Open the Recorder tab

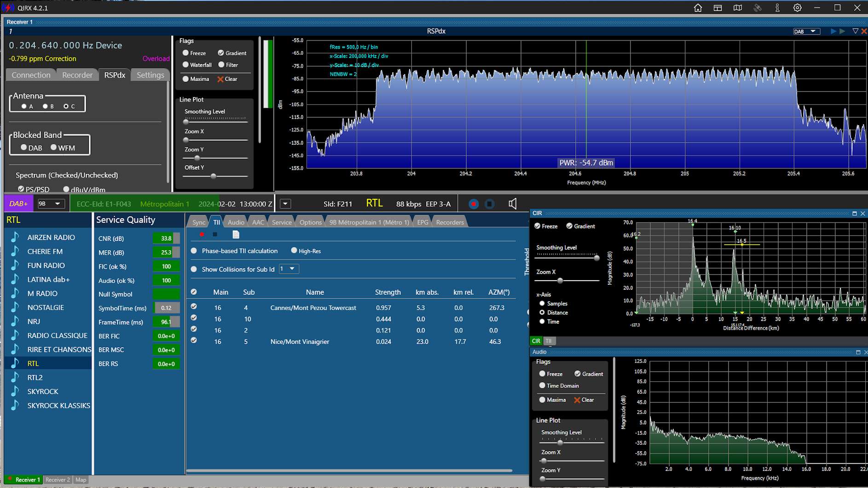[x=77, y=75]
